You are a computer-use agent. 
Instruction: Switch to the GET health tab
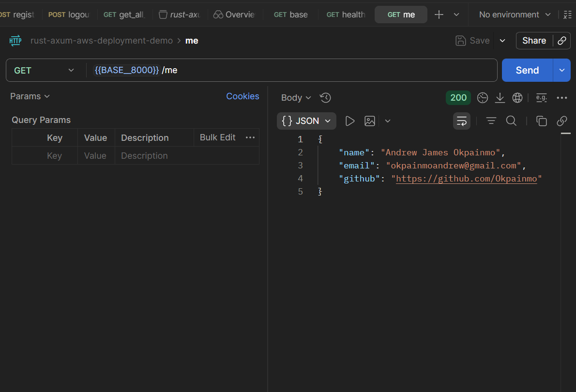[x=346, y=15]
